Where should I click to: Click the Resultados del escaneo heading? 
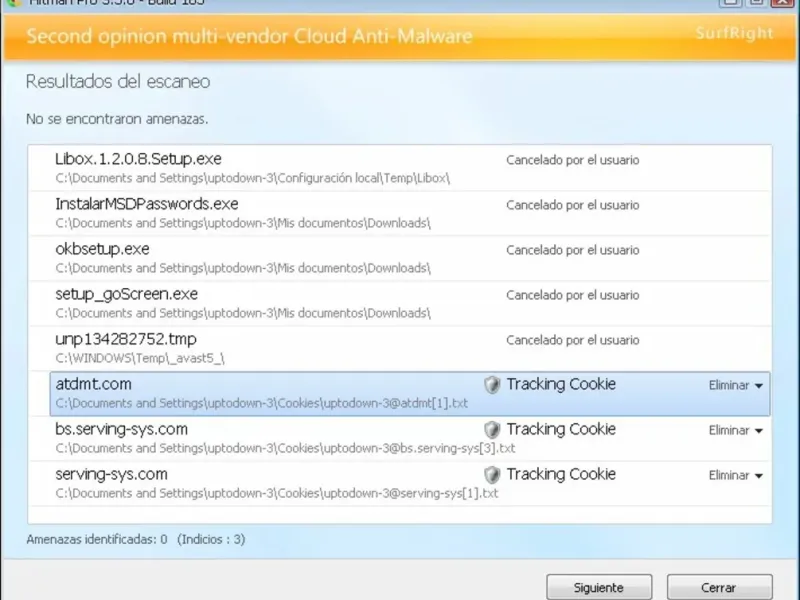tap(118, 82)
